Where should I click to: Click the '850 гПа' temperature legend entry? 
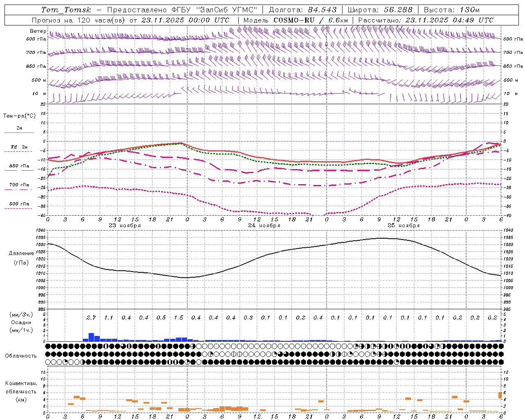pyautogui.click(x=19, y=166)
